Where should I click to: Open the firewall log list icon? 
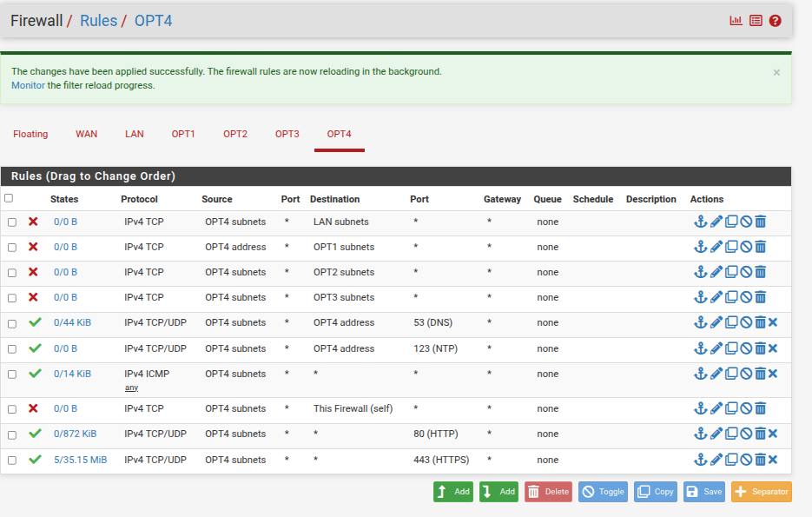(x=756, y=21)
